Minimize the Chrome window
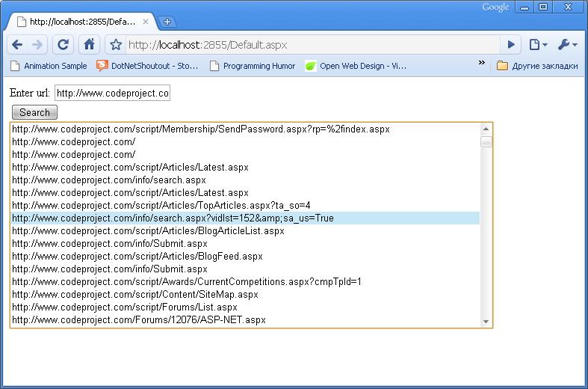 pyautogui.click(x=524, y=7)
